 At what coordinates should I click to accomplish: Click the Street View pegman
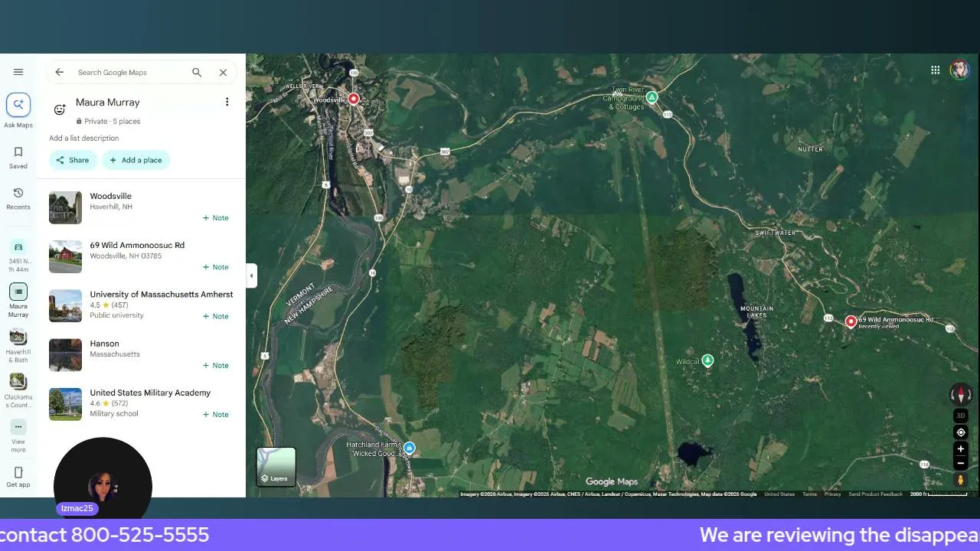(x=960, y=480)
